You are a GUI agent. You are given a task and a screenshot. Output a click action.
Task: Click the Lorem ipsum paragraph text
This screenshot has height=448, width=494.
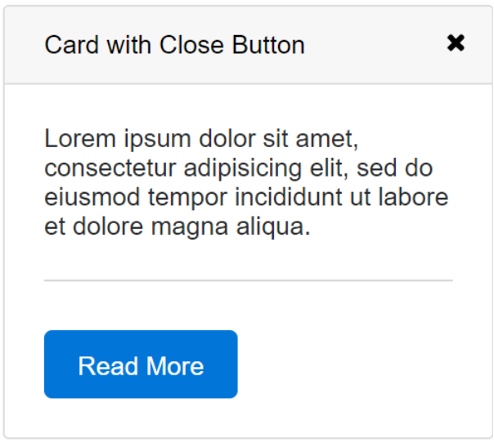point(246,182)
